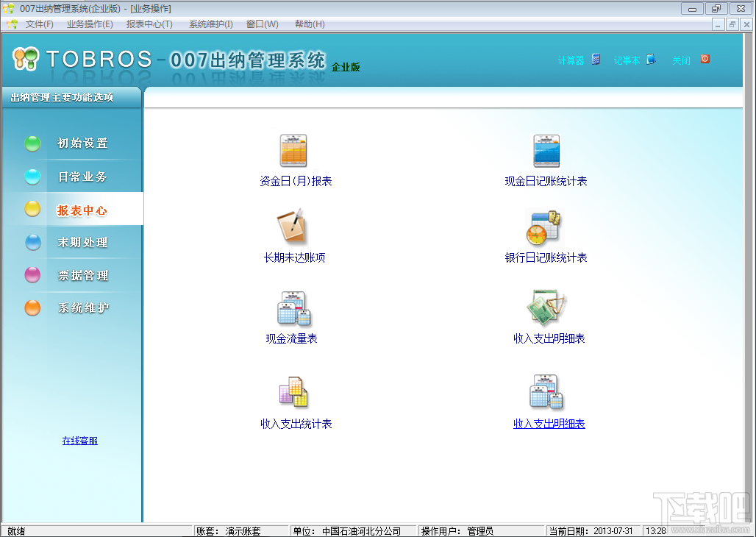Viewport: 756px width, 537px height.
Task: Click the app icon in title bar
Action: point(8,8)
